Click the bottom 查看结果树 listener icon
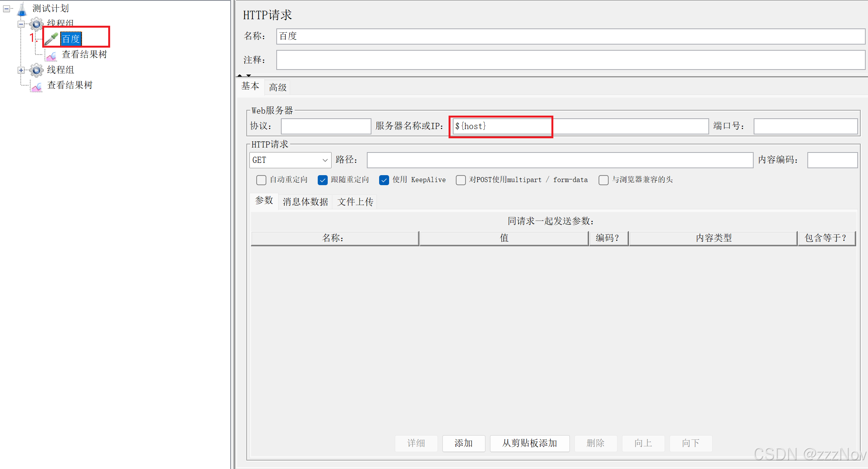Viewport: 868px width, 469px height. pos(36,86)
